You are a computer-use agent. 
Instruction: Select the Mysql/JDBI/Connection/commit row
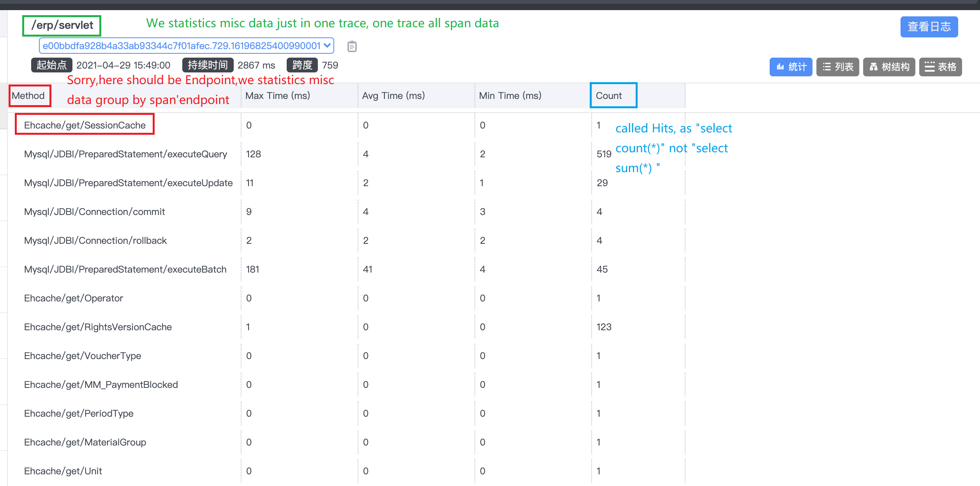coord(94,212)
